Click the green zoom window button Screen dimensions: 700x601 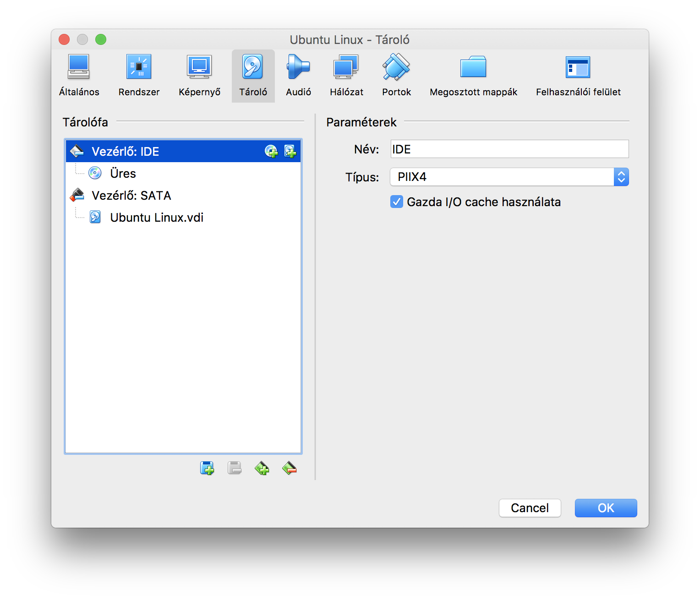(x=101, y=39)
